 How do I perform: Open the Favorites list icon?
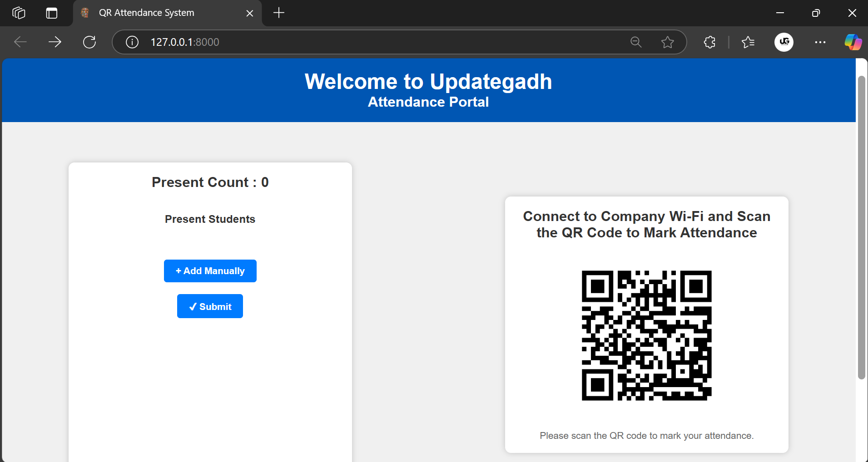pos(748,42)
